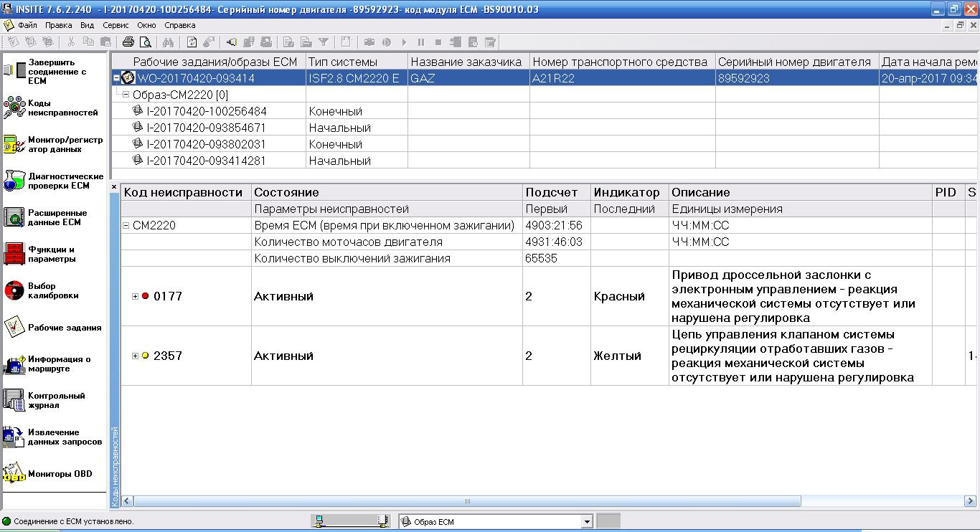Click the Подсчет column header
This screenshot has width=980, height=532.
[557, 192]
